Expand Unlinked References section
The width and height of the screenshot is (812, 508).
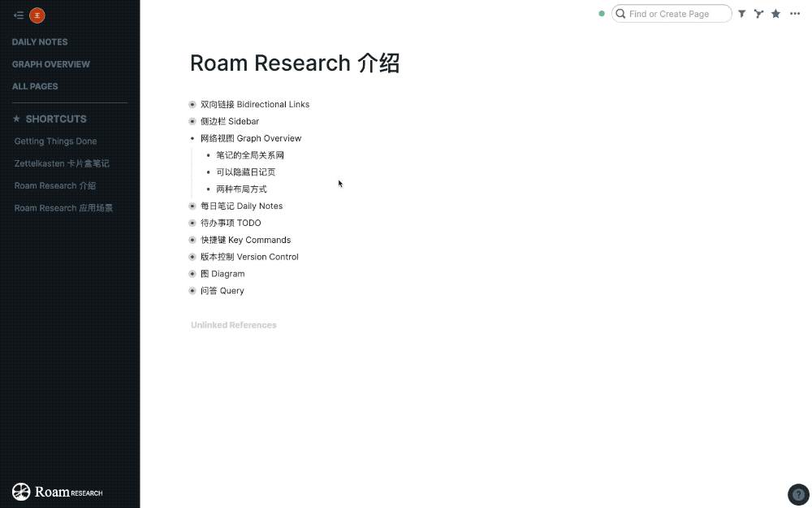[234, 325]
